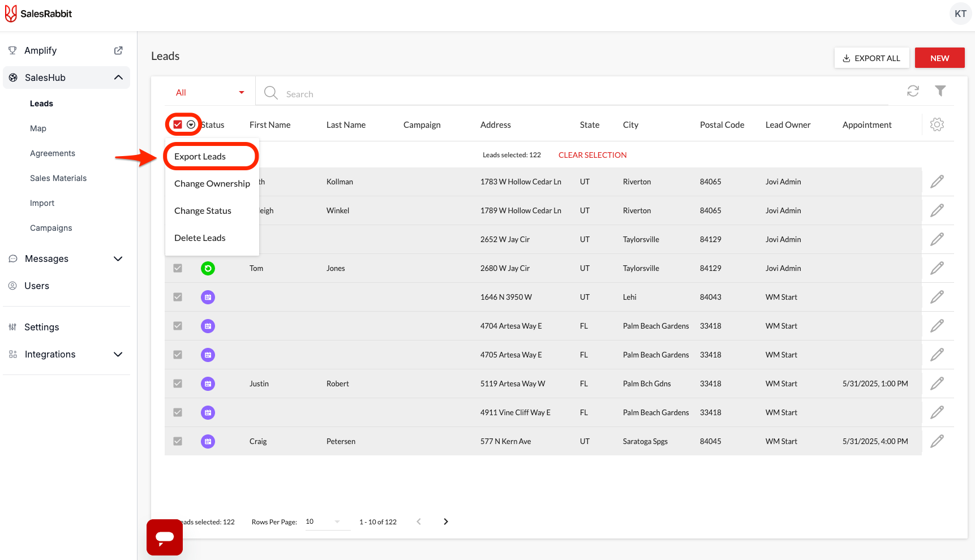This screenshot has height=560, width=975.
Task: Open the red chat support widget
Action: [165, 537]
